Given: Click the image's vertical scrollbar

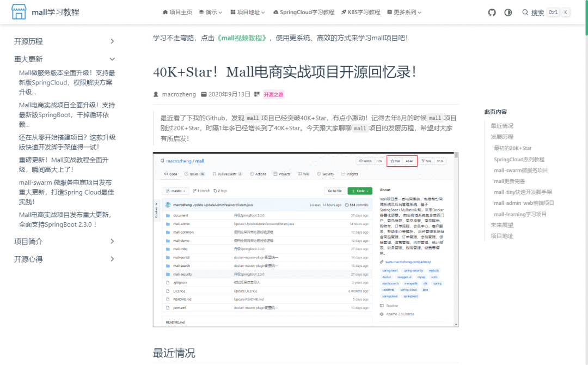Looking at the screenshot, I should [x=456, y=239].
